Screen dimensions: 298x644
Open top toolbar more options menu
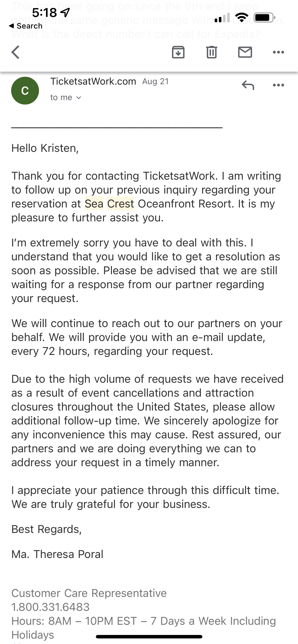(278, 52)
